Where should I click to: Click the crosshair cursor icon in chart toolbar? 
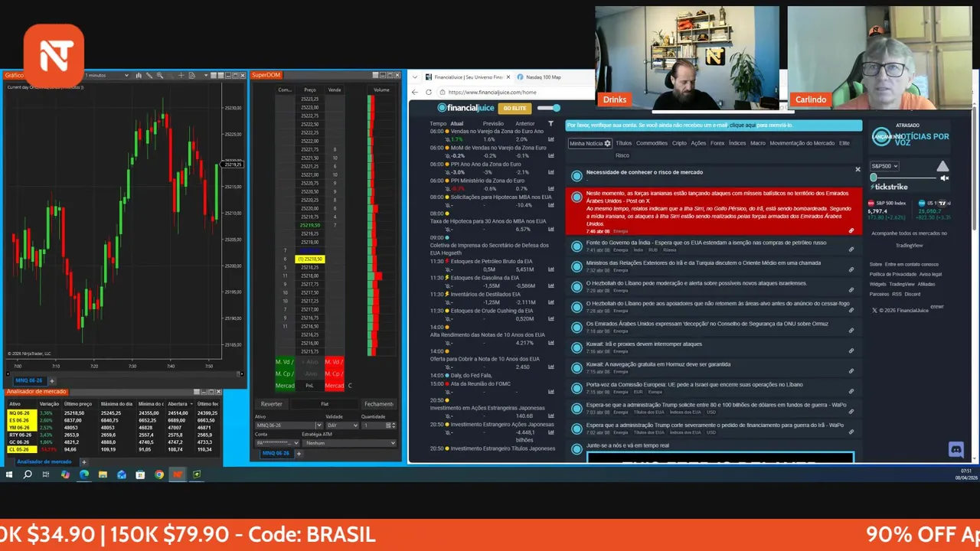[181, 75]
